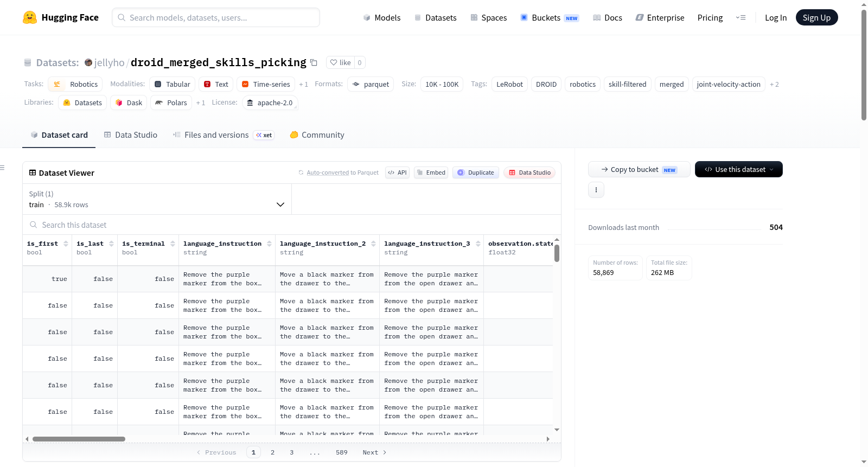The image size is (868, 467).
Task: Switch to Files and versions tab
Action: (x=223, y=135)
